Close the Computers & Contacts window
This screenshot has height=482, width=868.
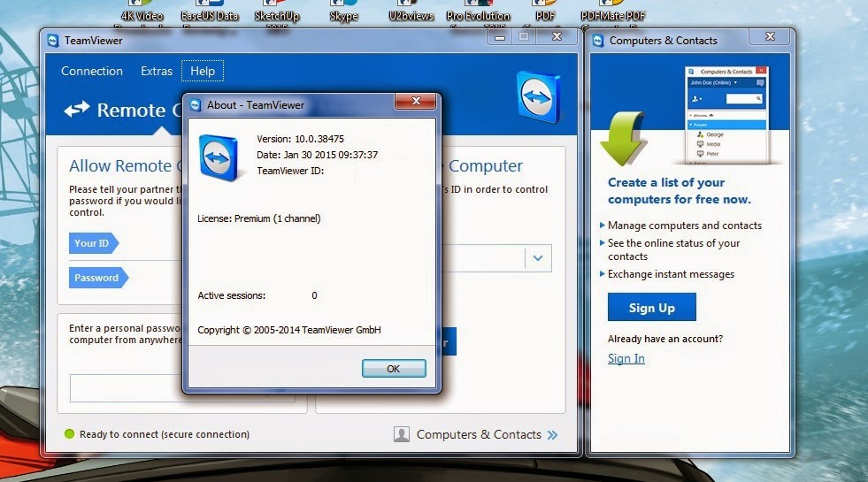[770, 36]
